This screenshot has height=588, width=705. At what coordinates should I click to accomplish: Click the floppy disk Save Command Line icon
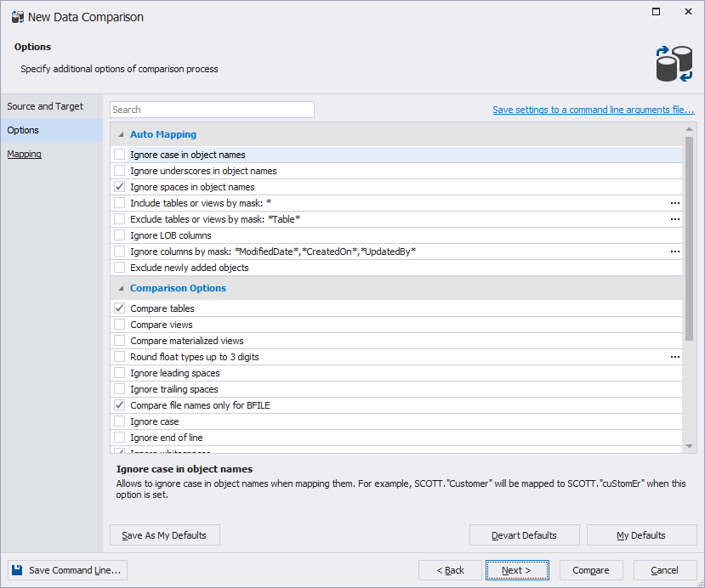pyautogui.click(x=18, y=570)
